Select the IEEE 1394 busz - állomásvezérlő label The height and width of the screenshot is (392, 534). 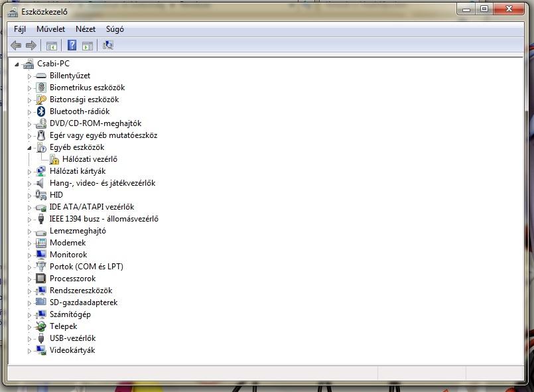click(x=104, y=219)
